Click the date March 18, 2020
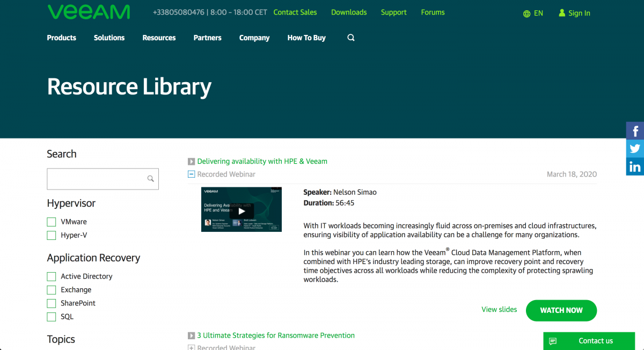This screenshot has width=644, height=350. [x=572, y=174]
